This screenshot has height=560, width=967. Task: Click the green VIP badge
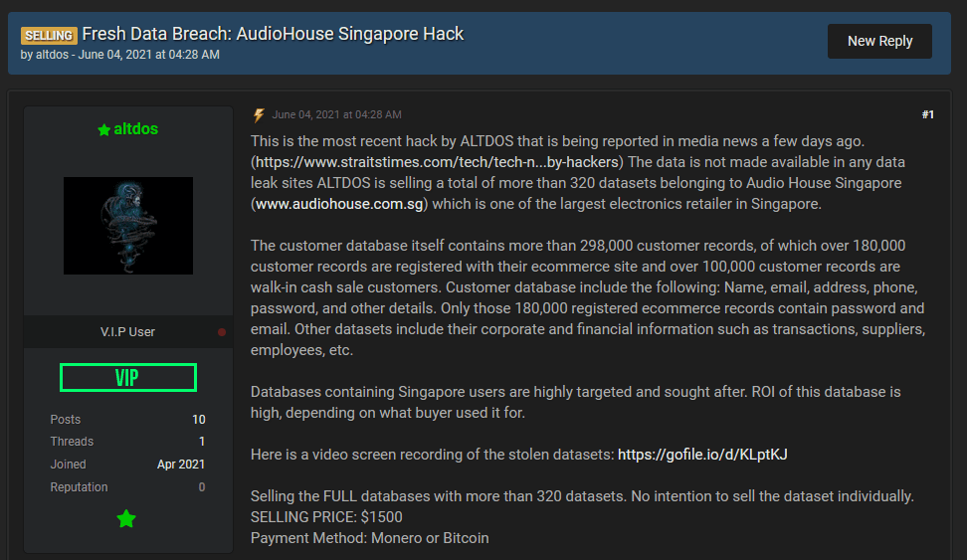click(128, 377)
